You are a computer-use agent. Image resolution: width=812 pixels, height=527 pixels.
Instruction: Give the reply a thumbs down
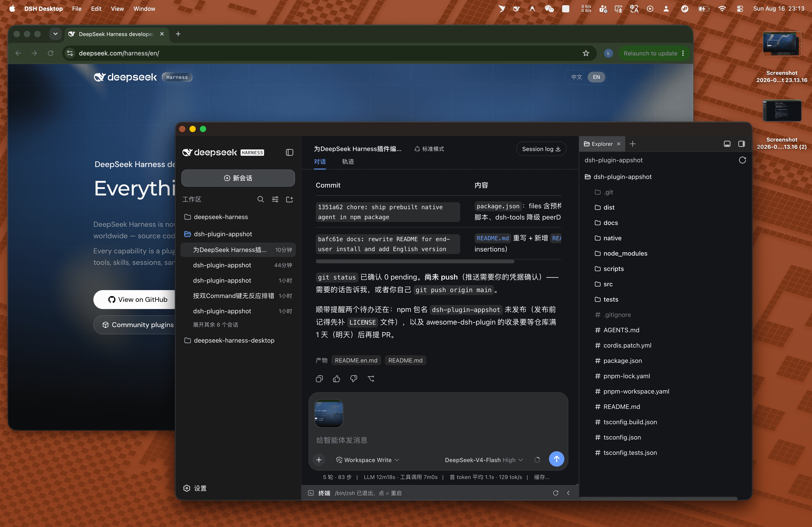[353, 379]
